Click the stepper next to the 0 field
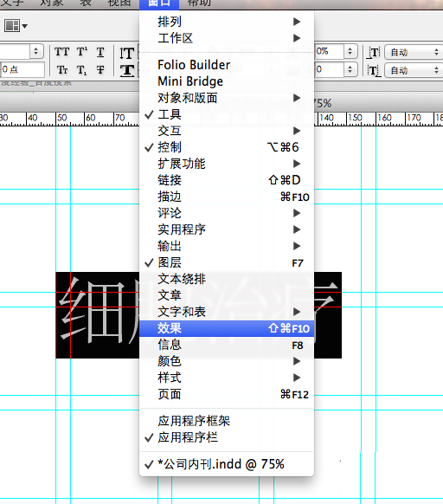This screenshot has width=443, height=504. pyautogui.click(x=350, y=69)
